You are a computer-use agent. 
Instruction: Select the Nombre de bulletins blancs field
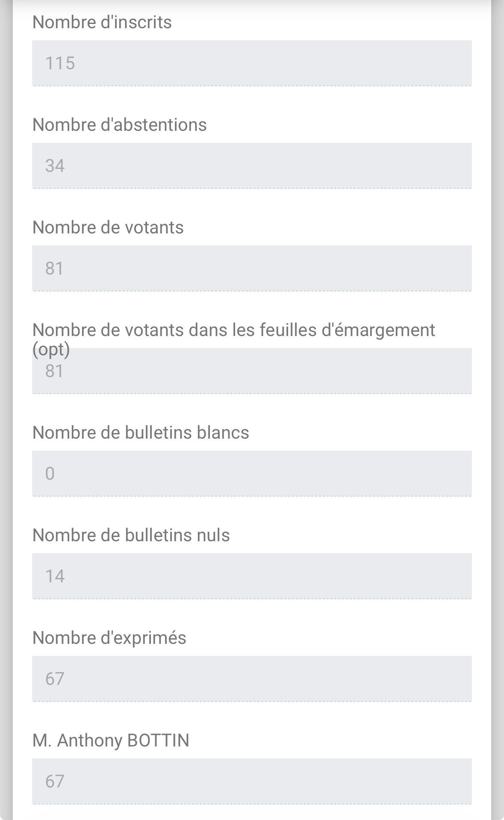252,474
